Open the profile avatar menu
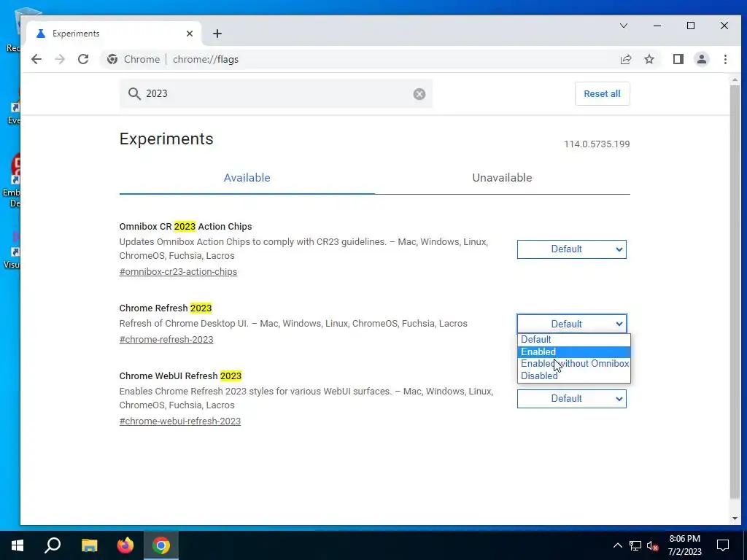 (701, 59)
